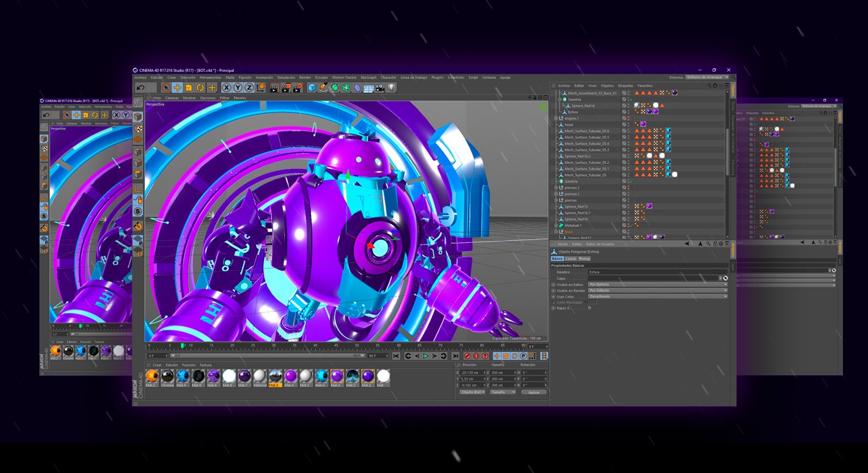
Task: Add a Camera from the toolbar
Action: [380, 88]
